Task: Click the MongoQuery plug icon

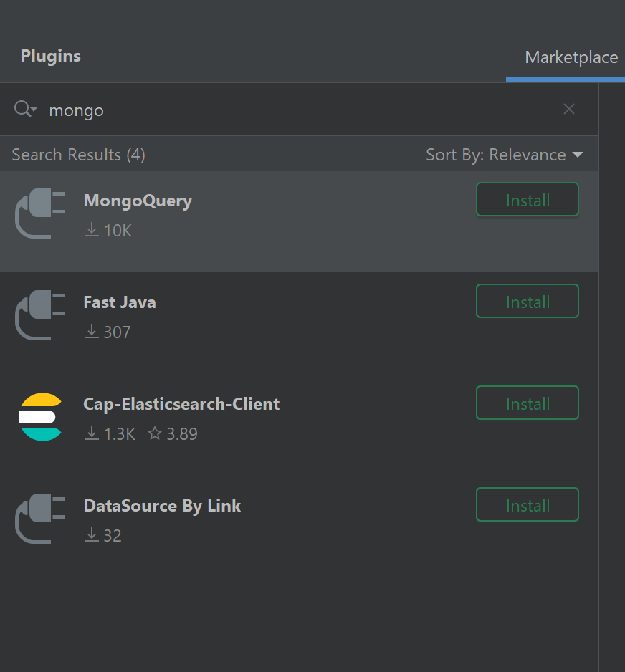Action: (40, 213)
